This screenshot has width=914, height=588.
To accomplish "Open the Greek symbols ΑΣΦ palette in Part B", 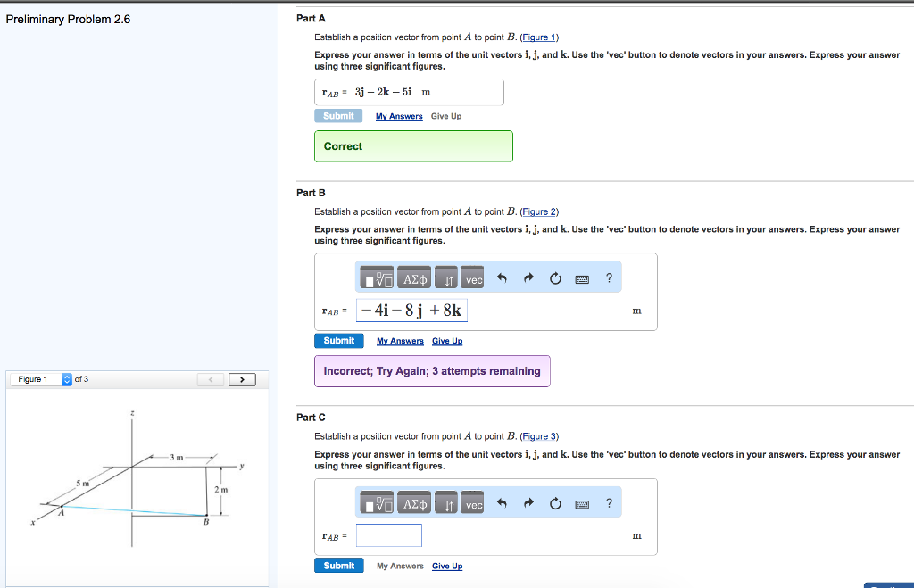I will [415, 279].
